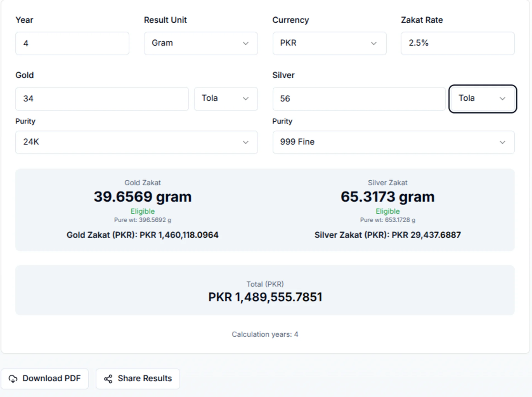Click the Zakat Rate label
Viewport: 532px width, 397px height.
422,20
